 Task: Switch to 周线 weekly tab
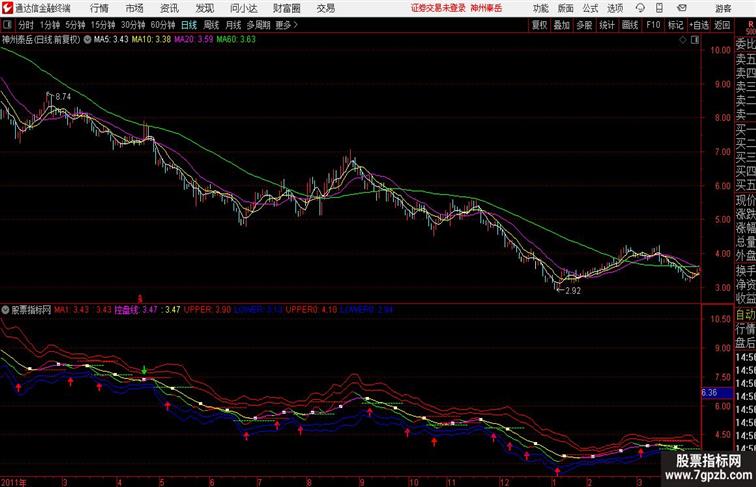[x=211, y=25]
